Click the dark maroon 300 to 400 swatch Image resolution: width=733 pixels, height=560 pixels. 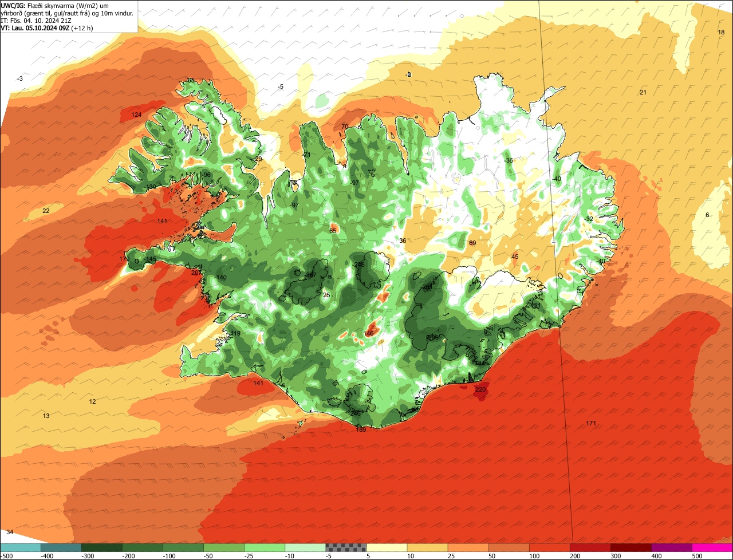630,547
